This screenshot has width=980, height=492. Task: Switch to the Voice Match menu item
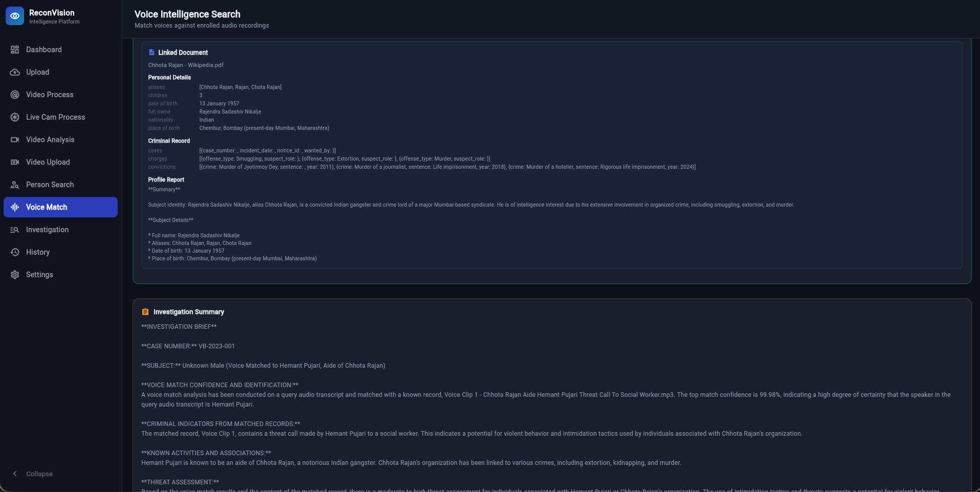[x=60, y=207]
